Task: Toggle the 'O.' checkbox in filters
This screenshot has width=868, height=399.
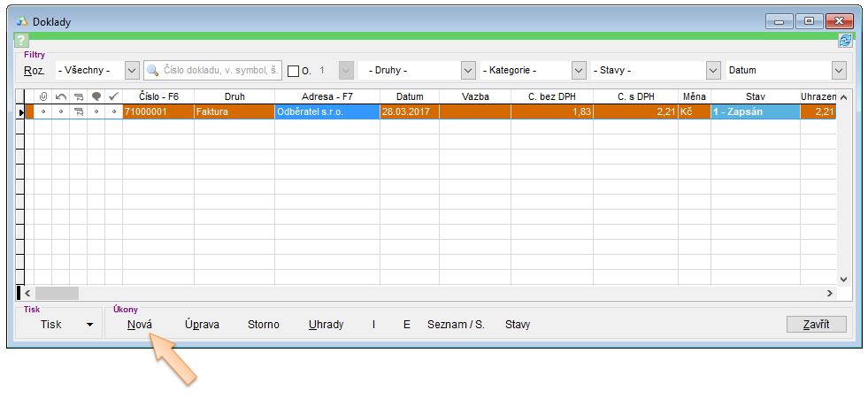Action: point(294,71)
